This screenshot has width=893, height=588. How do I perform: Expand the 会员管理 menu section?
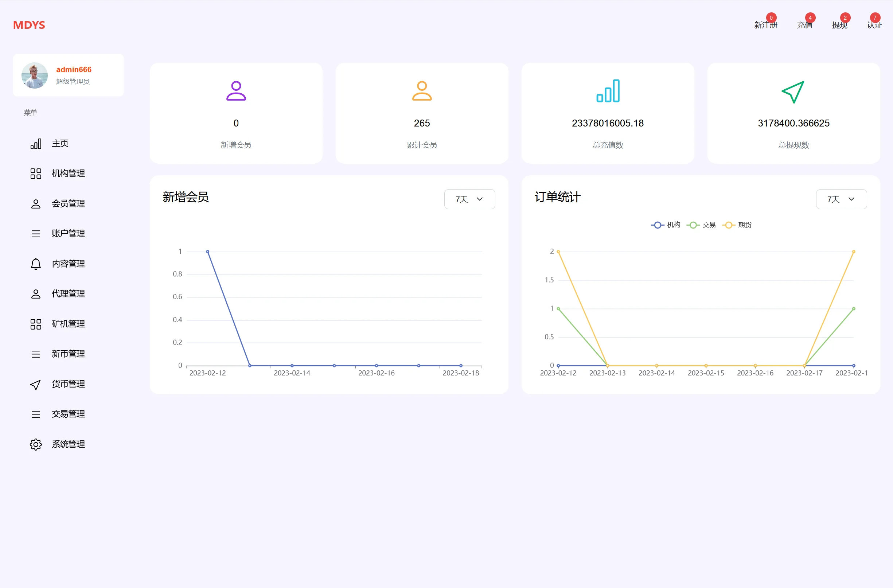(x=68, y=204)
